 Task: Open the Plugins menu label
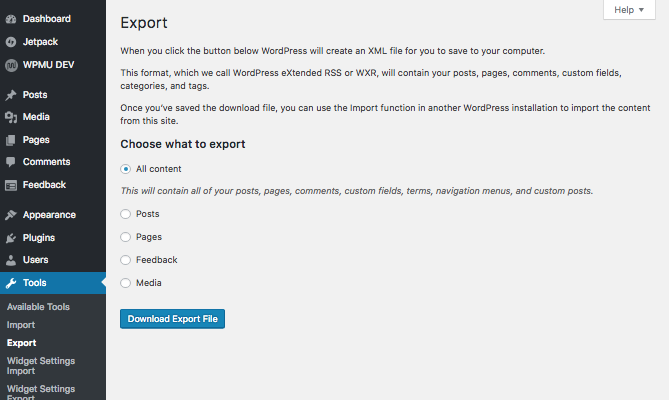click(39, 238)
